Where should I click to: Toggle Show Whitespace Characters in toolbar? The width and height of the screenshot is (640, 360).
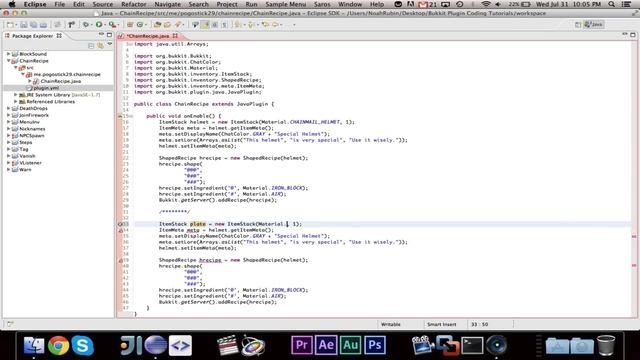[x=224, y=25]
